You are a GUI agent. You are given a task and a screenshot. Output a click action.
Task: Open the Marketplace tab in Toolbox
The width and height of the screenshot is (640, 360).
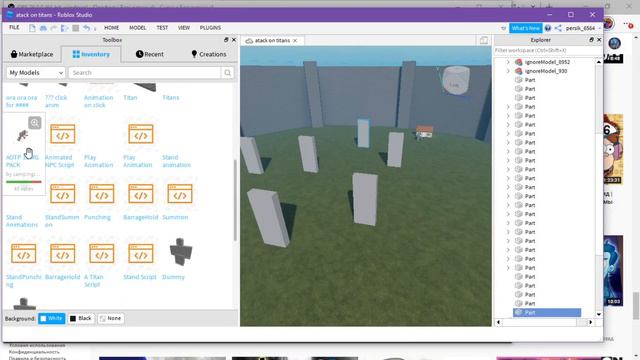coord(32,54)
